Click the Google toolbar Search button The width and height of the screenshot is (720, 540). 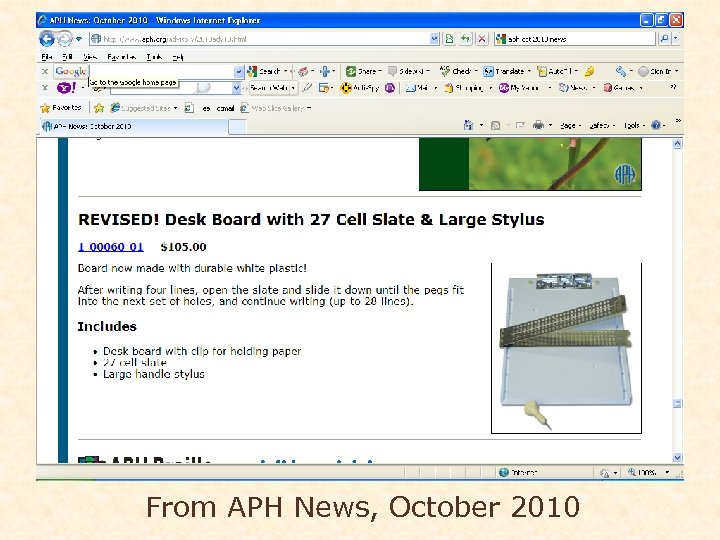coord(266,71)
